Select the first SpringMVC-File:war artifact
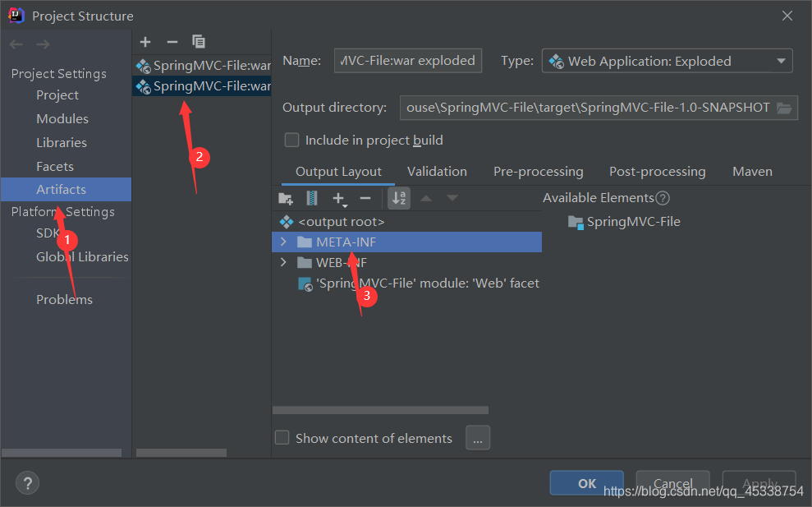This screenshot has height=507, width=812. coord(202,66)
